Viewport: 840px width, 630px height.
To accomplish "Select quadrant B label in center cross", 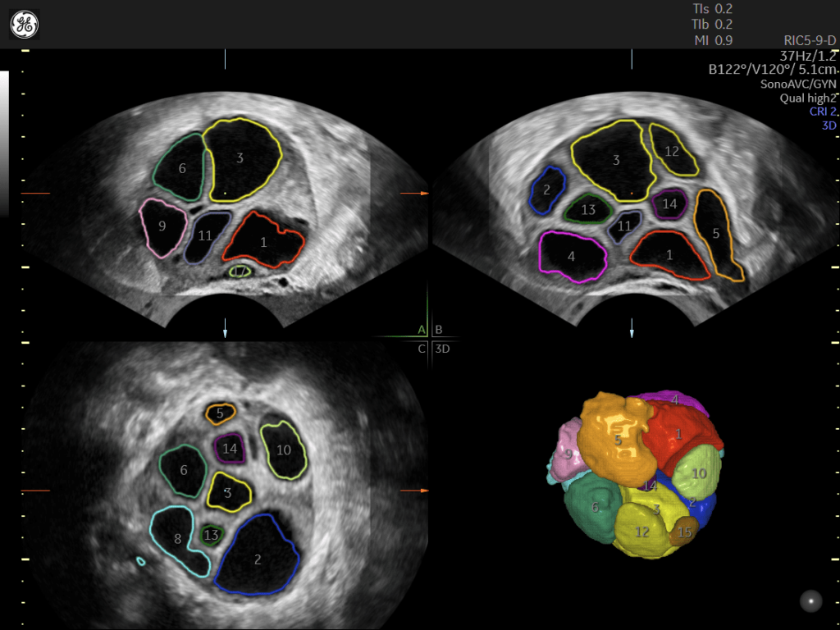I will coord(439,330).
